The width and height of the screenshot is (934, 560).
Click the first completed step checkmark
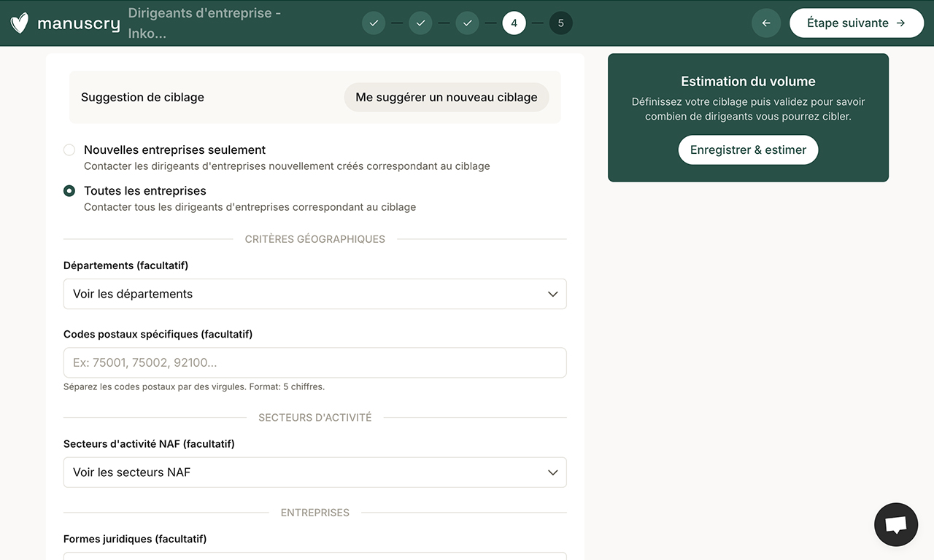pyautogui.click(x=374, y=23)
